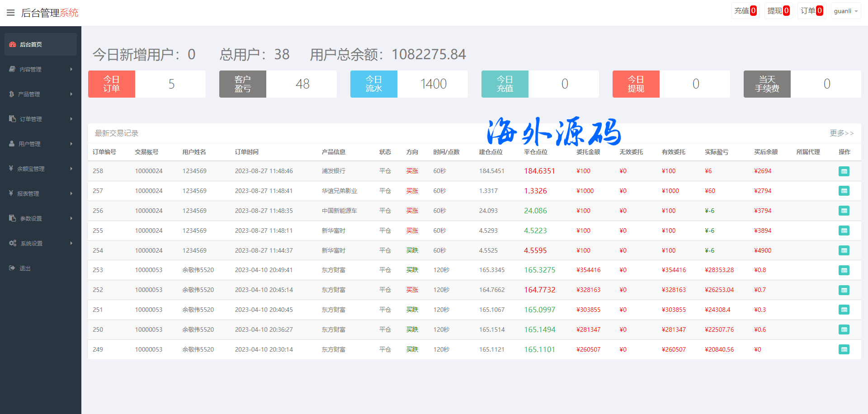Expand the 报表管理 submenu arrow
The width and height of the screenshot is (868, 414).
pyautogui.click(x=71, y=193)
